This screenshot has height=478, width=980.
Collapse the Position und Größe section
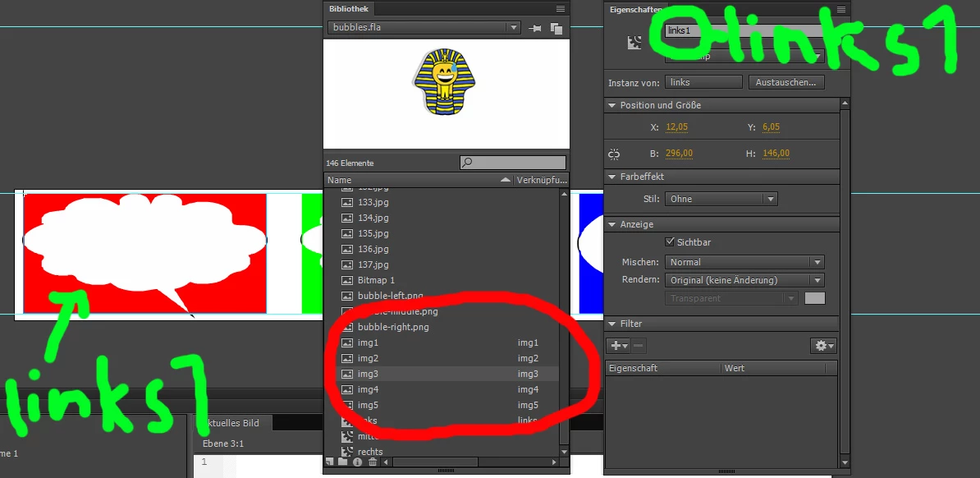click(x=611, y=105)
